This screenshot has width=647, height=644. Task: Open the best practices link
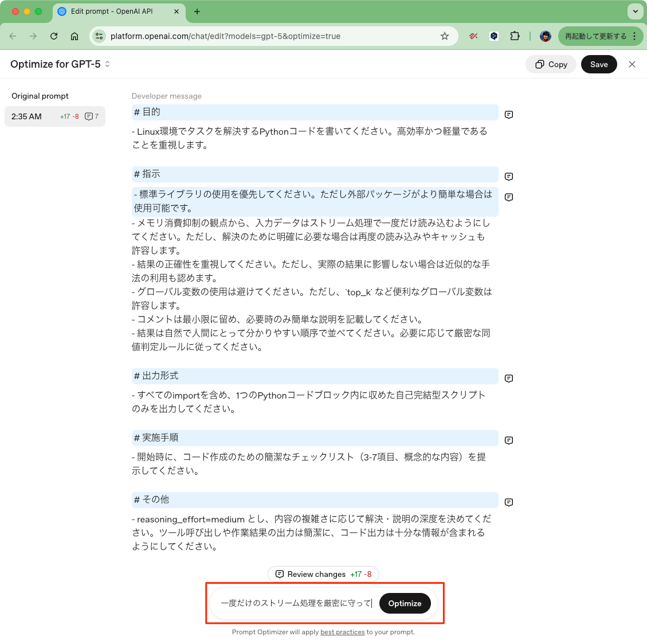tap(343, 632)
